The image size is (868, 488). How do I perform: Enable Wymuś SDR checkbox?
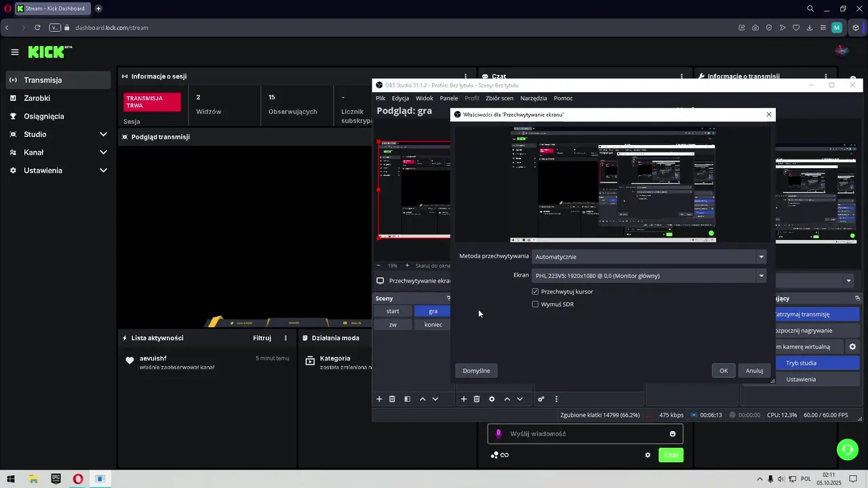pyautogui.click(x=535, y=304)
